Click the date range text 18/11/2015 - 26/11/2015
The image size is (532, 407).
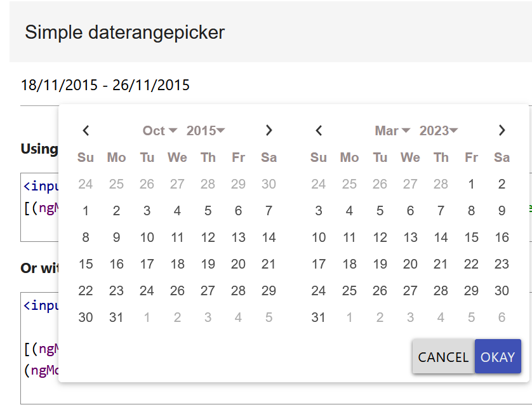pos(105,84)
